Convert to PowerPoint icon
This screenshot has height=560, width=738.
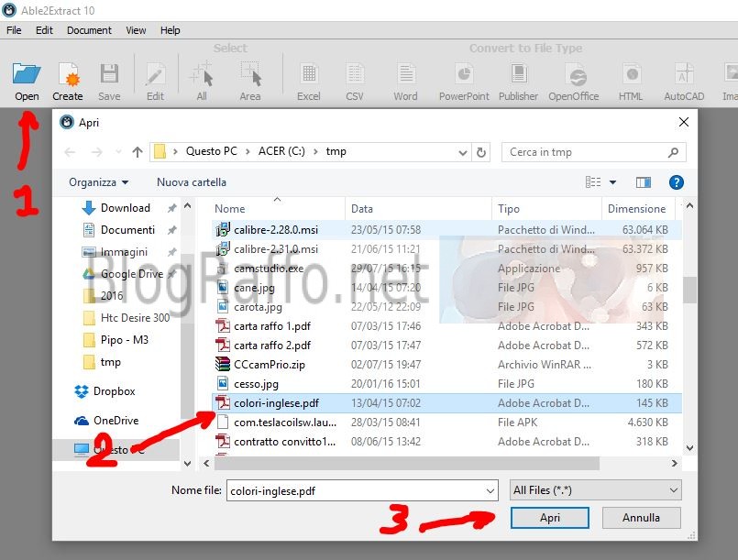[x=464, y=74]
